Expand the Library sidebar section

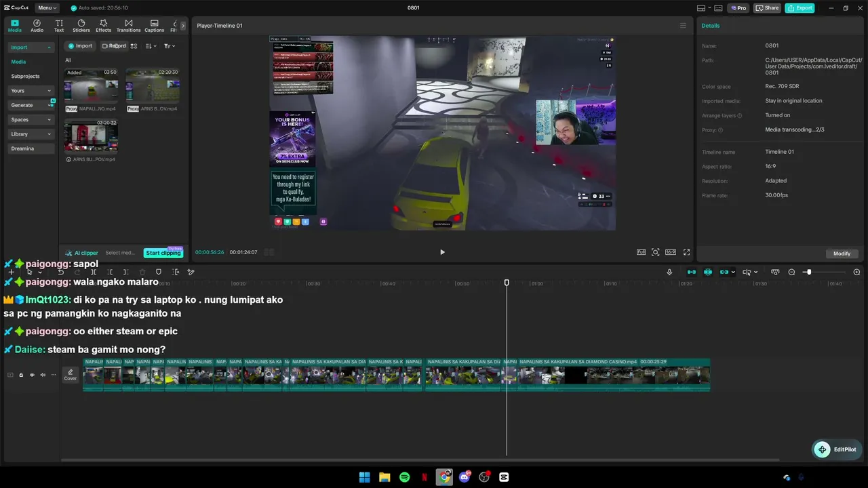tap(31, 134)
